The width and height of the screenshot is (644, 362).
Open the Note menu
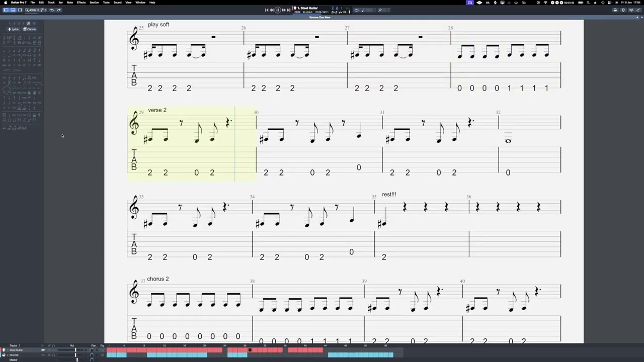pos(70,3)
